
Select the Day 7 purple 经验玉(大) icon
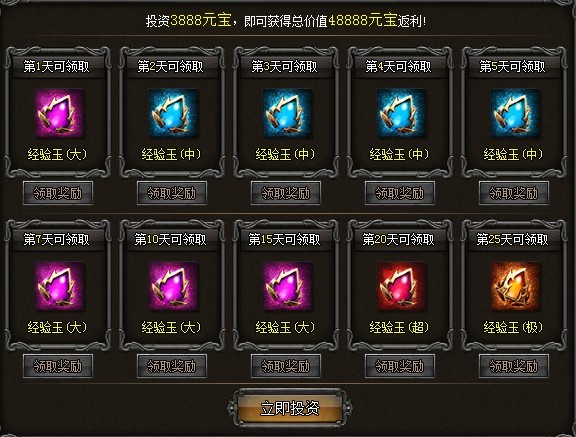[59, 286]
